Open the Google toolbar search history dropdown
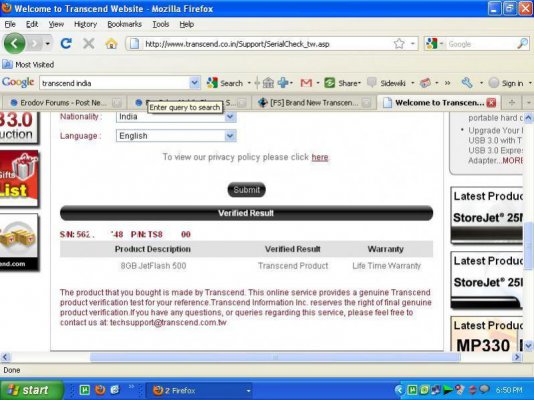The height and width of the screenshot is (400, 534). pos(194,83)
